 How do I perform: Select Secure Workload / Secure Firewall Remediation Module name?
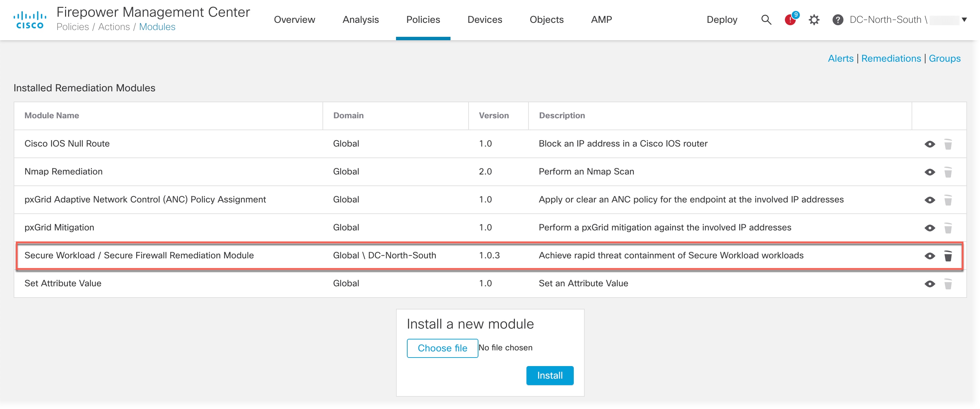click(139, 255)
